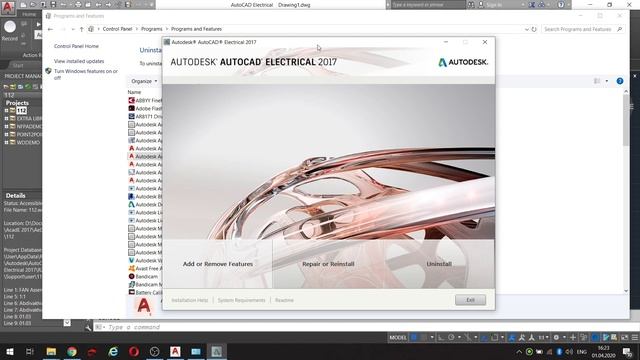Go back in Control Panel window
The width and height of the screenshot is (640, 360).
coord(50,29)
